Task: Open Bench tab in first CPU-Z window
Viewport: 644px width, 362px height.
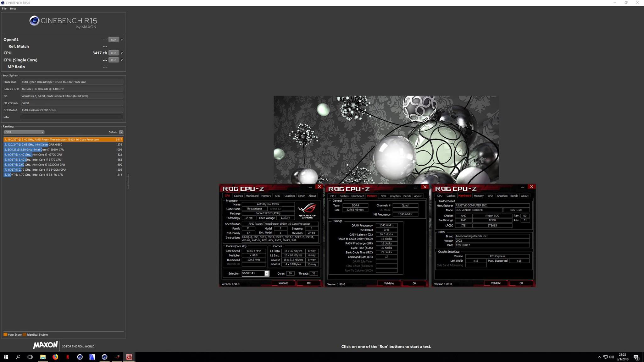Action: coord(301,196)
